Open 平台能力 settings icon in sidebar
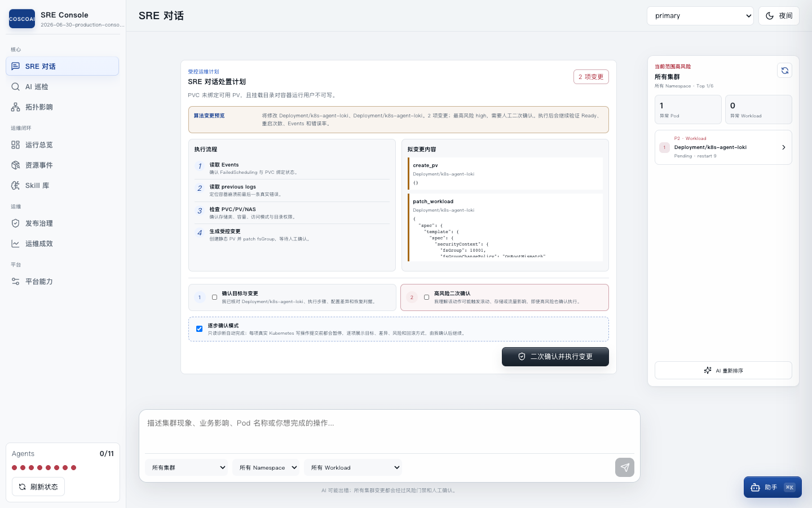 [16, 282]
